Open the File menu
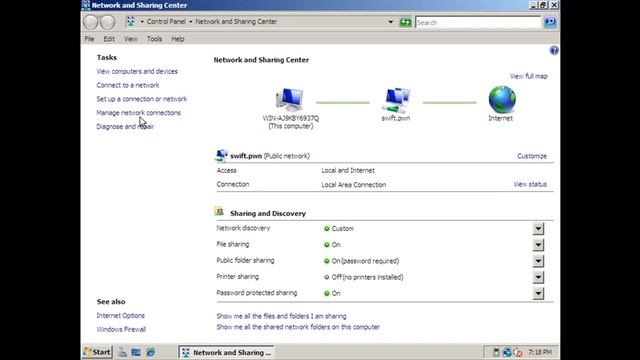Screen dimensions: 640x360 click(x=89, y=39)
